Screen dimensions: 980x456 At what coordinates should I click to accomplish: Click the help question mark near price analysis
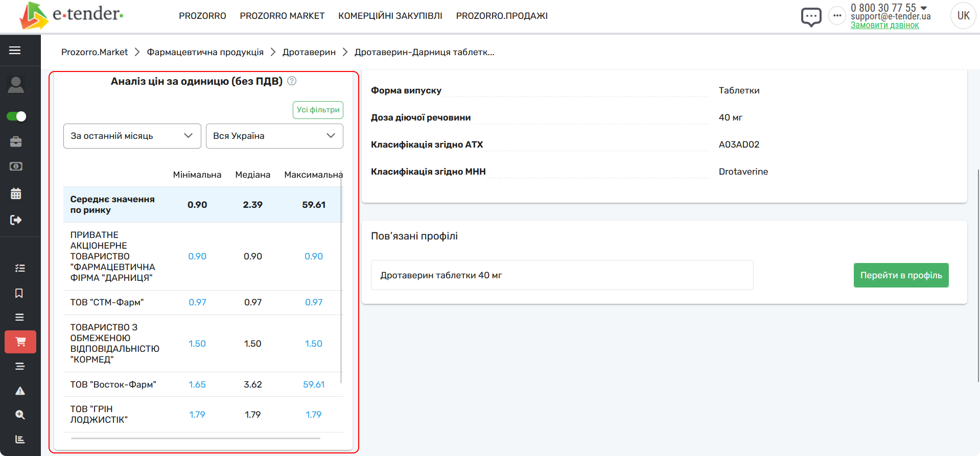click(292, 81)
